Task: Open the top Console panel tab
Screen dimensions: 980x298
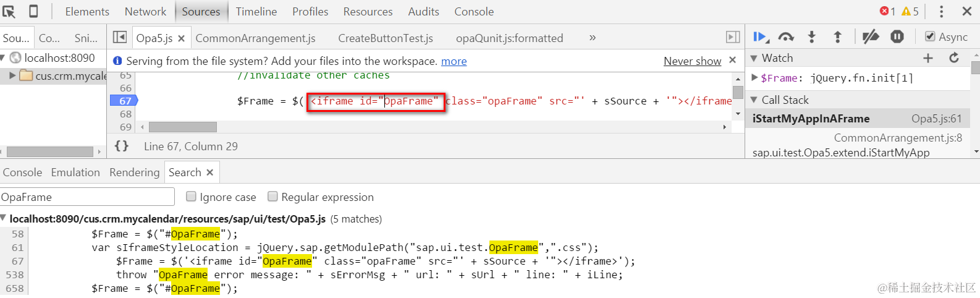Action: (474, 11)
